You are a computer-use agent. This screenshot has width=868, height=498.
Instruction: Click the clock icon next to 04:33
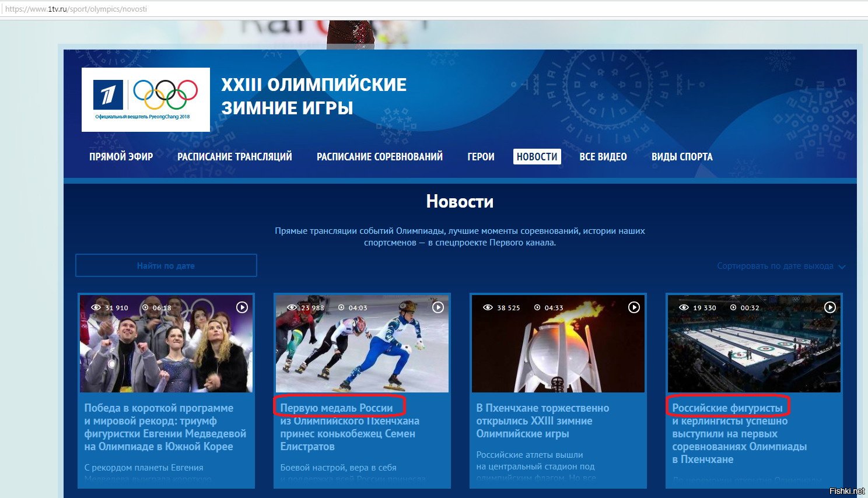[x=537, y=307]
